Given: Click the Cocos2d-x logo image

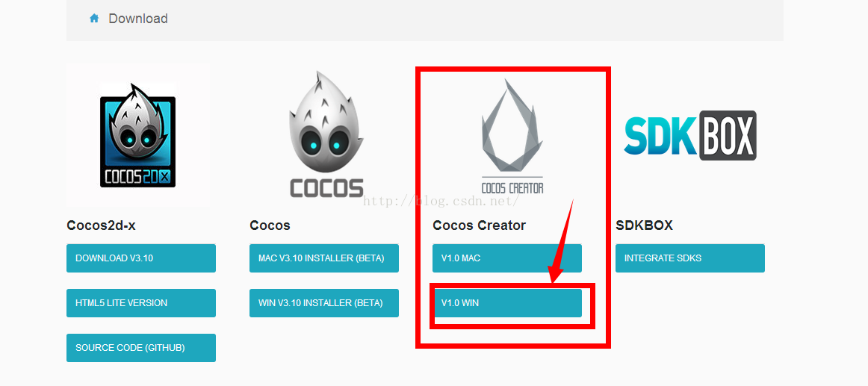Looking at the screenshot, I should tap(138, 135).
